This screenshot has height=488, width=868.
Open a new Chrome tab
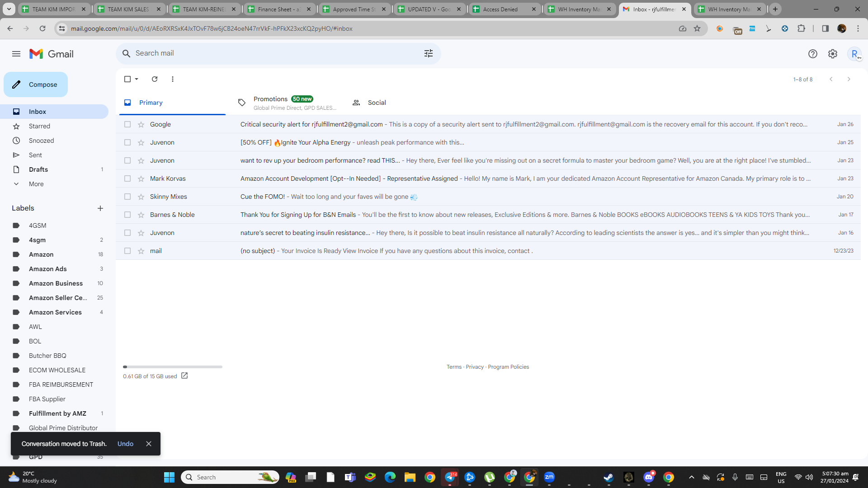pos(775,9)
